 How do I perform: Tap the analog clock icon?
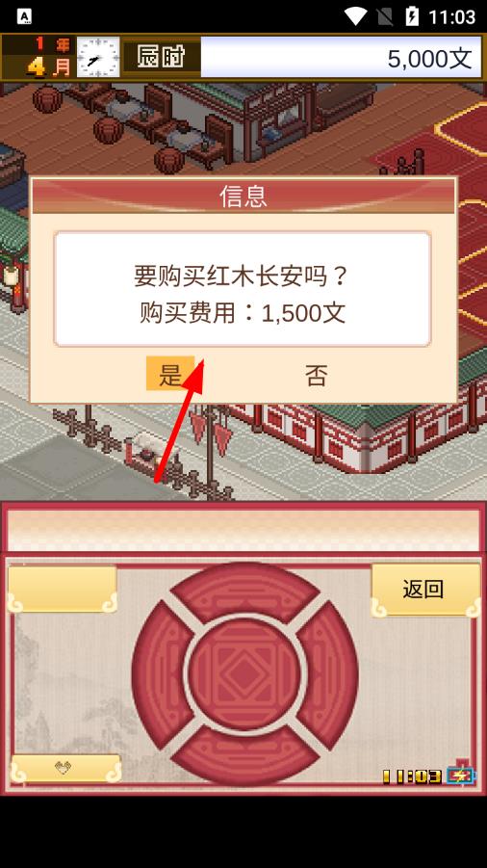(98, 58)
